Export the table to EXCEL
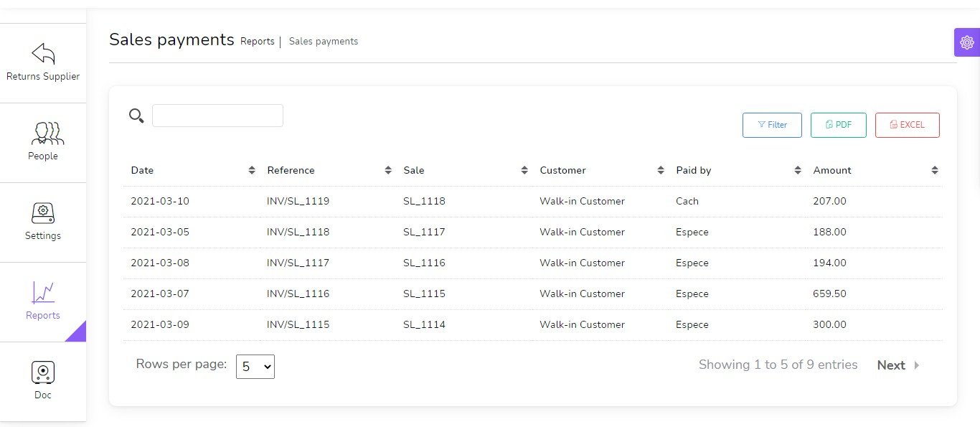Screen dimensions: 980x427 907,125
